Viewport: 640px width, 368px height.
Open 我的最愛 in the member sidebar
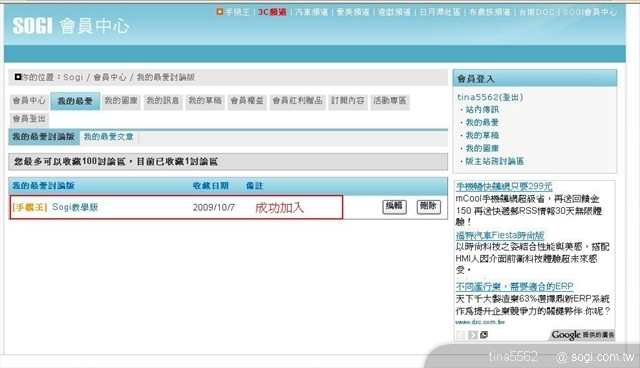pos(482,122)
